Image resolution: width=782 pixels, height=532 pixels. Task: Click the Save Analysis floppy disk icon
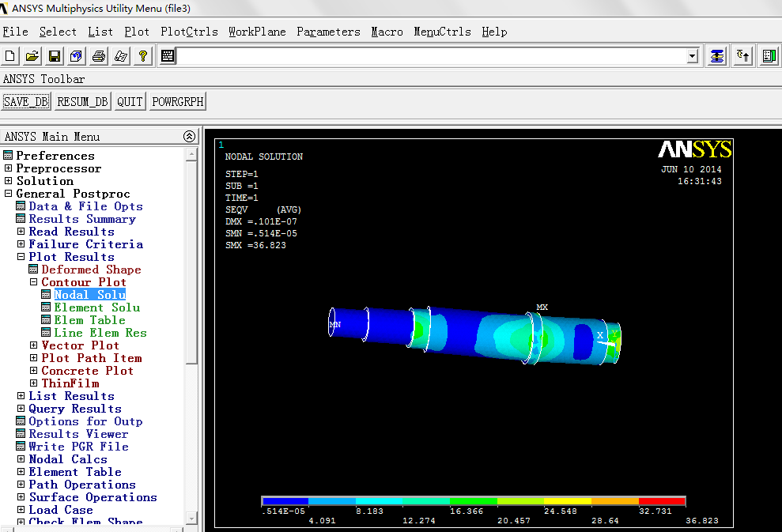click(55, 56)
